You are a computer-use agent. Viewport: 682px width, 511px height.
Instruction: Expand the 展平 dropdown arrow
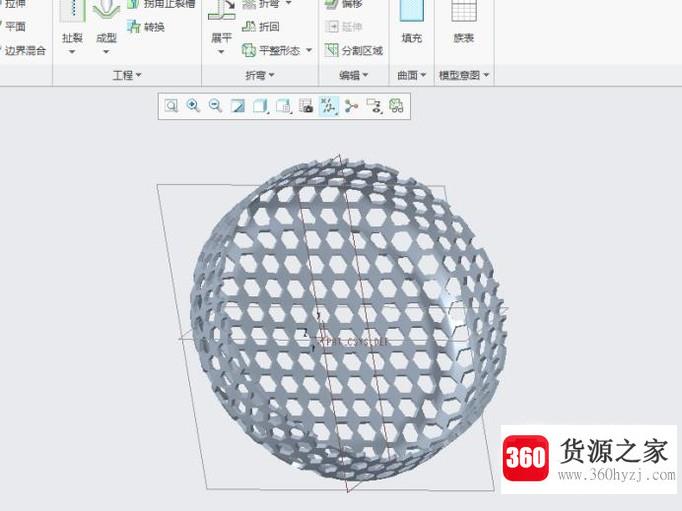(221, 52)
